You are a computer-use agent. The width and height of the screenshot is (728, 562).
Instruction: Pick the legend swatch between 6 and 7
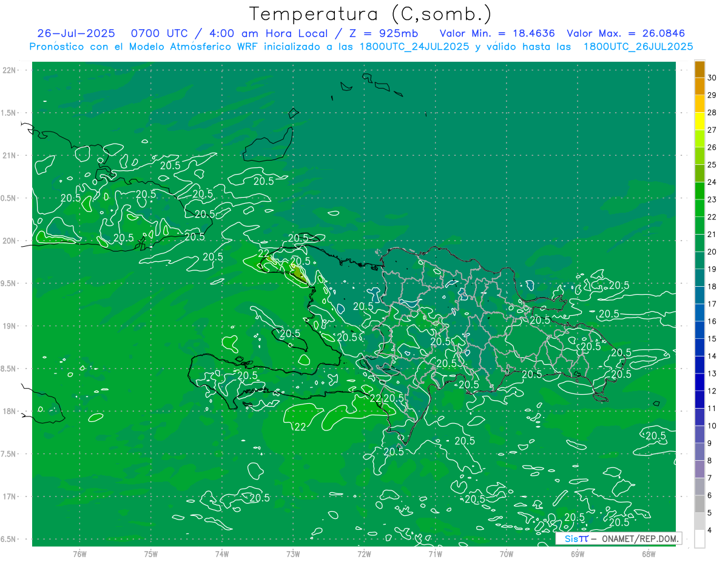699,487
